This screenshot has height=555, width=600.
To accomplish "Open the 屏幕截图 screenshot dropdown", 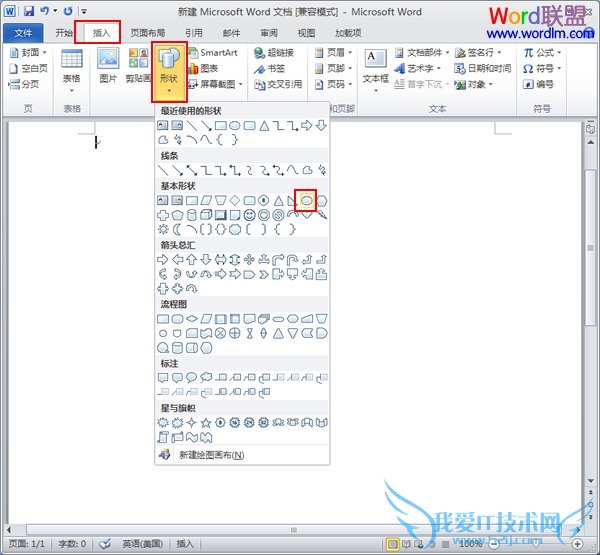I will pyautogui.click(x=216, y=84).
